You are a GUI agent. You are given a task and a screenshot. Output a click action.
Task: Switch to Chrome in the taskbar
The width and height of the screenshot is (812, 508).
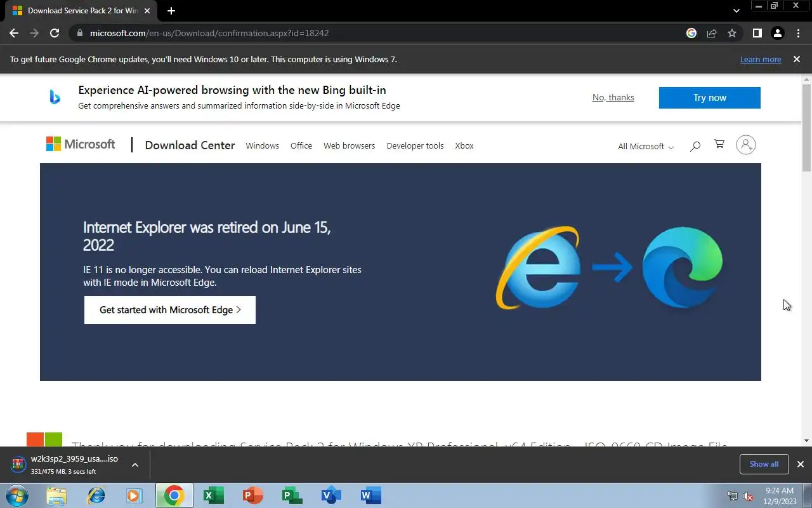pyautogui.click(x=174, y=495)
